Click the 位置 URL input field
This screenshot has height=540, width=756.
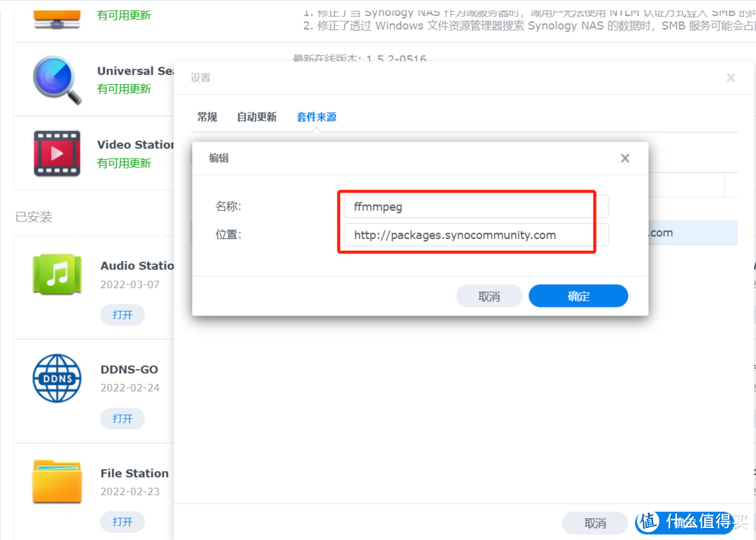click(476, 235)
